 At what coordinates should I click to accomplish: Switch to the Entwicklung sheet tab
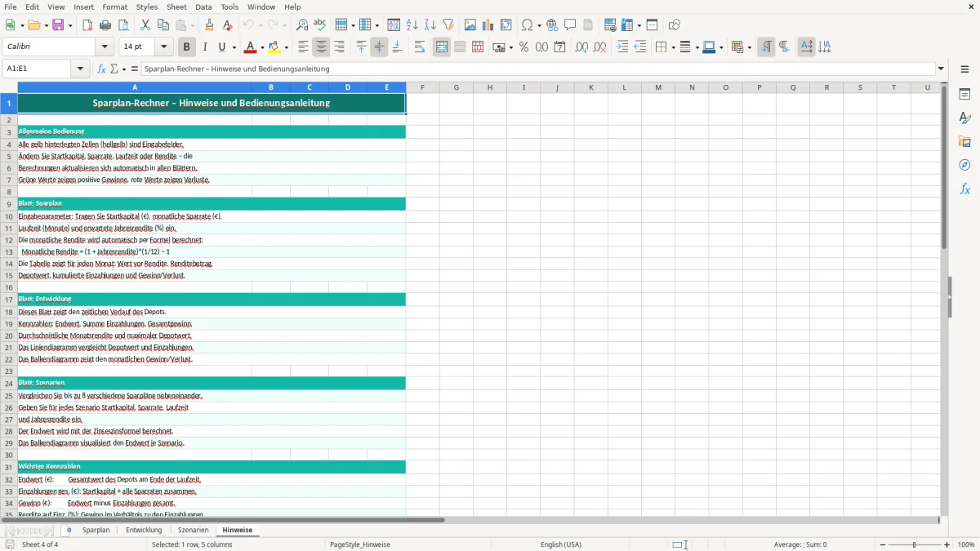tap(144, 530)
